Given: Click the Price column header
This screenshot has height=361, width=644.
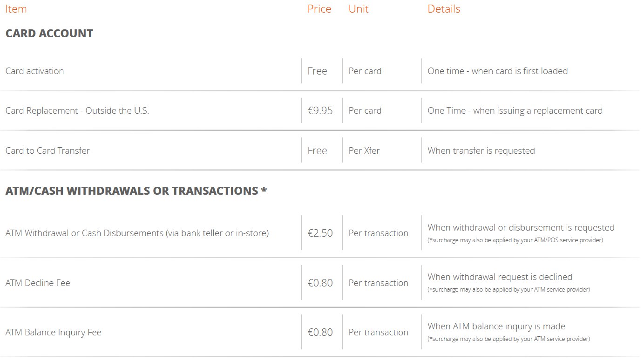Looking at the screenshot, I should pyautogui.click(x=319, y=9).
